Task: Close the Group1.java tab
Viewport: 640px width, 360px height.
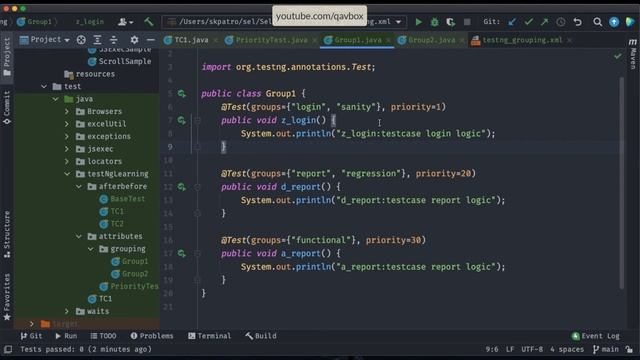Action: 388,40
